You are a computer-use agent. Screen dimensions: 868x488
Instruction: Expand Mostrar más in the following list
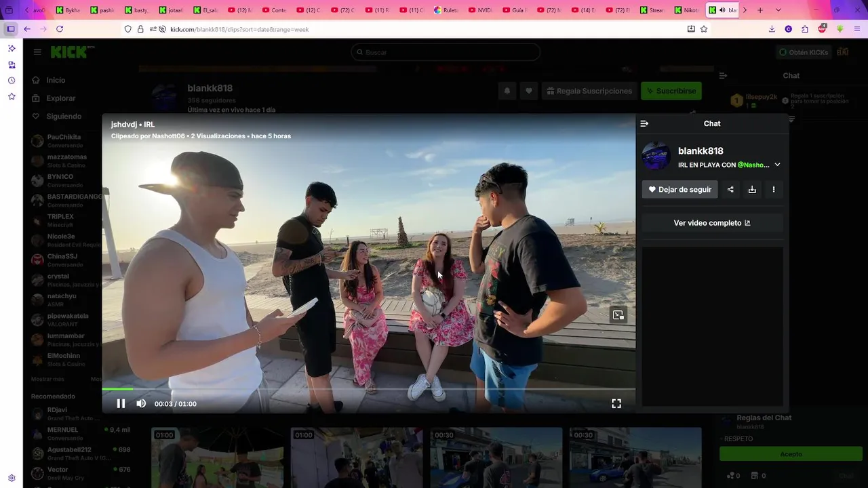(x=47, y=379)
